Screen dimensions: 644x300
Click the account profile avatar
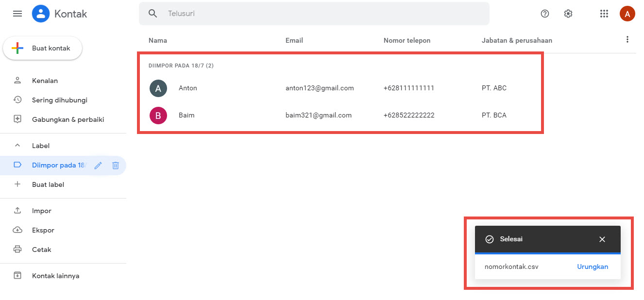point(627,14)
